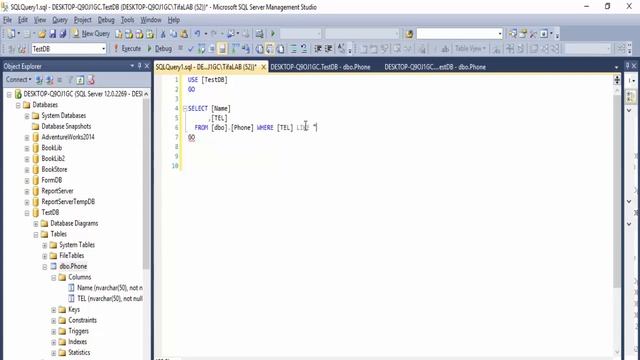Screen dimensions: 640x360
Task: Click the Activity Monitor icon
Action: 260,34
